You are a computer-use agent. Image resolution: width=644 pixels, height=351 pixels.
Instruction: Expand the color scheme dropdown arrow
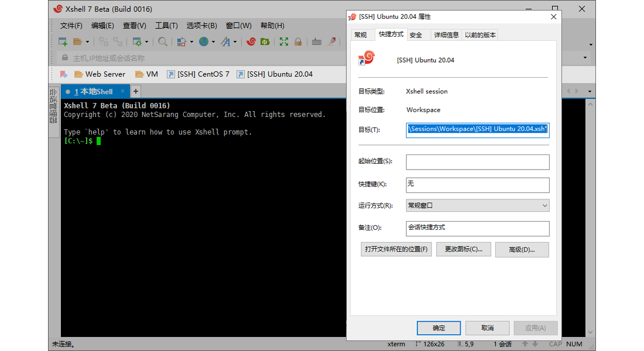click(191, 42)
